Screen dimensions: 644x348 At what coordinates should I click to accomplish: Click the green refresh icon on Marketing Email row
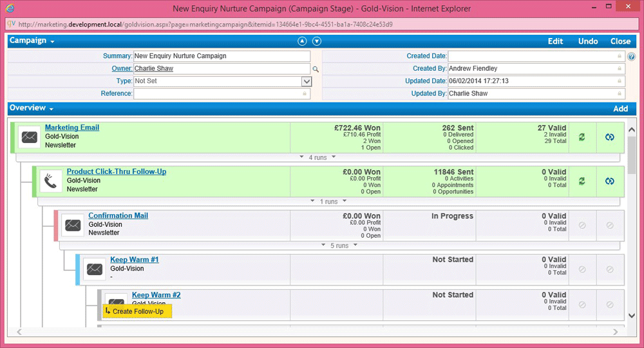pyautogui.click(x=582, y=137)
